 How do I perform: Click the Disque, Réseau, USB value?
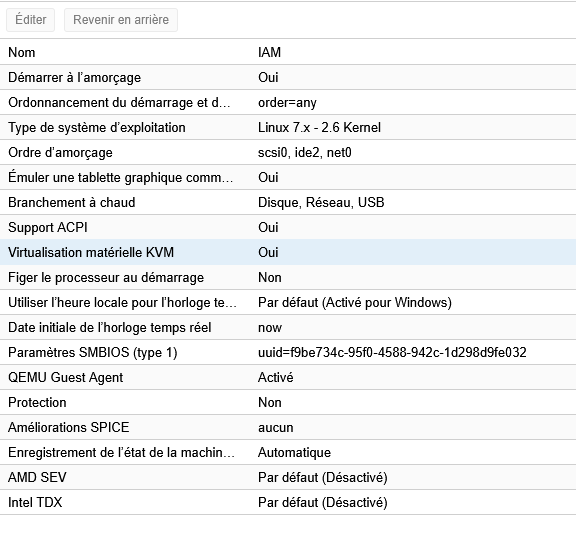point(321,202)
